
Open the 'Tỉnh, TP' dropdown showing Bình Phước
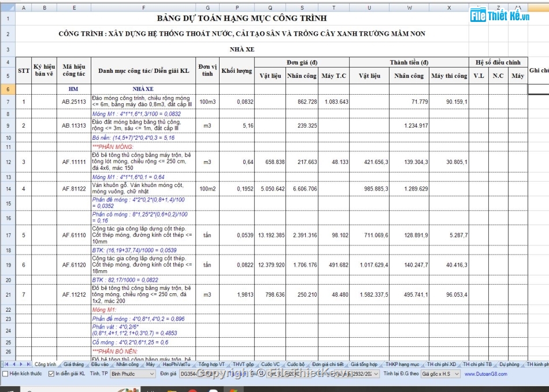132,374
